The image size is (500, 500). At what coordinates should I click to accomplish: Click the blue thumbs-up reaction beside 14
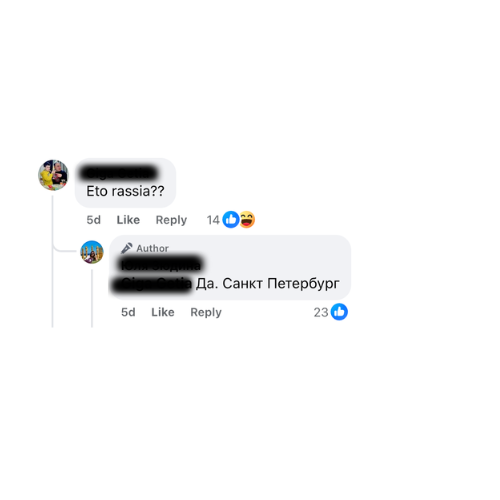point(231,220)
